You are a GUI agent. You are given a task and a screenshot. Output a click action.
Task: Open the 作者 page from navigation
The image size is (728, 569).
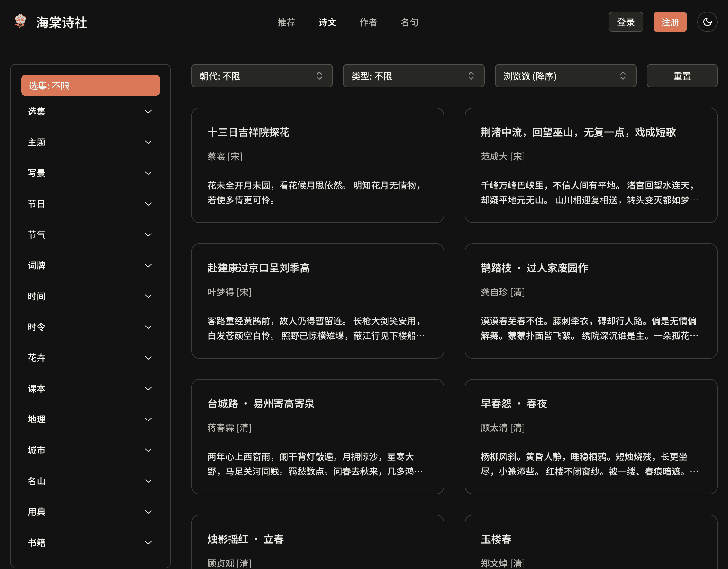(368, 22)
